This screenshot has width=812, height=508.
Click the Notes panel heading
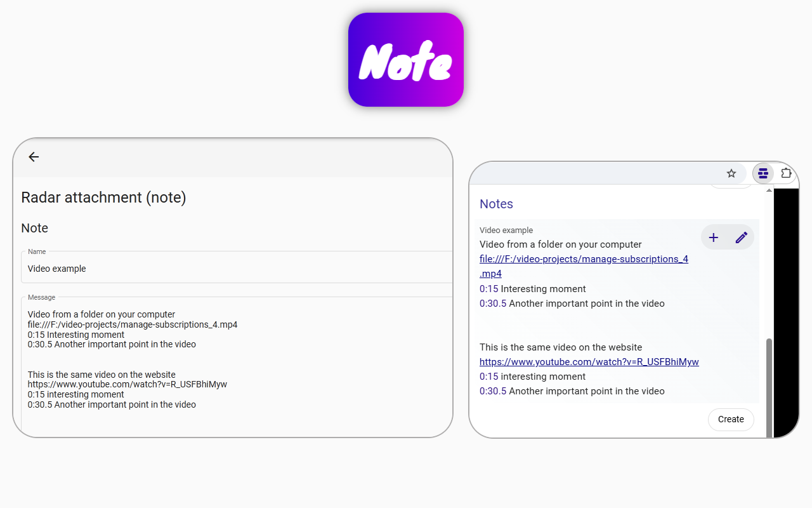(496, 204)
